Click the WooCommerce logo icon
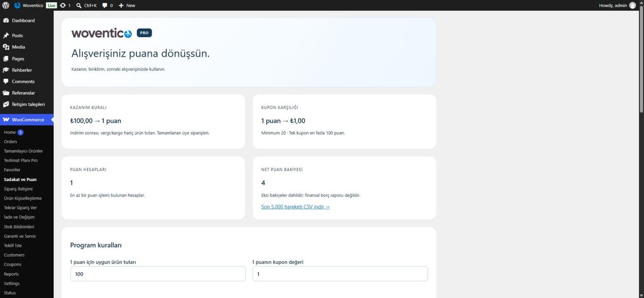 coord(6,120)
